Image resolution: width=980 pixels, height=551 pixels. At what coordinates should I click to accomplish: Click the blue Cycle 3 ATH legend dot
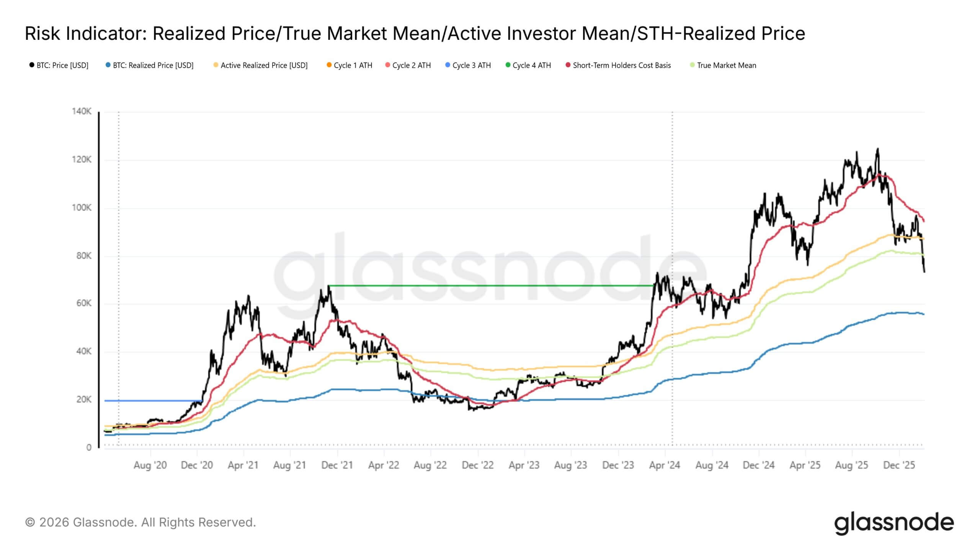pyautogui.click(x=448, y=65)
